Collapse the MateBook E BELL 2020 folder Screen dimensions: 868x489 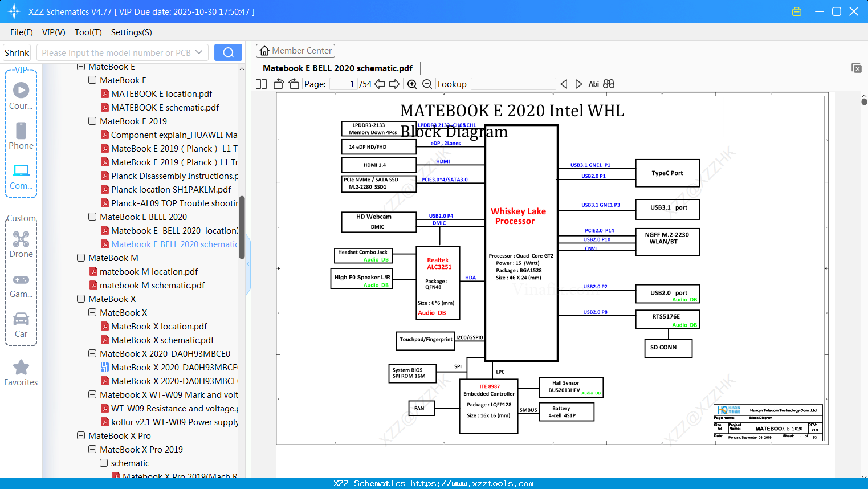pos(92,217)
